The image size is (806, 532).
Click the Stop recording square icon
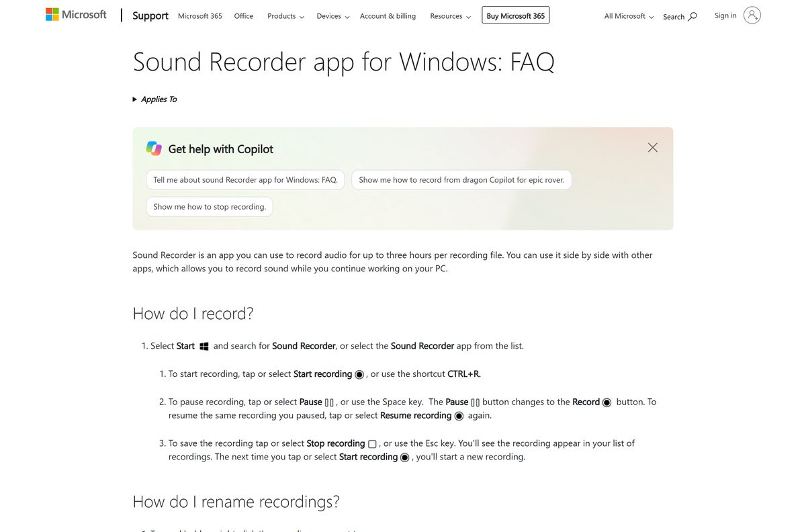372,444
